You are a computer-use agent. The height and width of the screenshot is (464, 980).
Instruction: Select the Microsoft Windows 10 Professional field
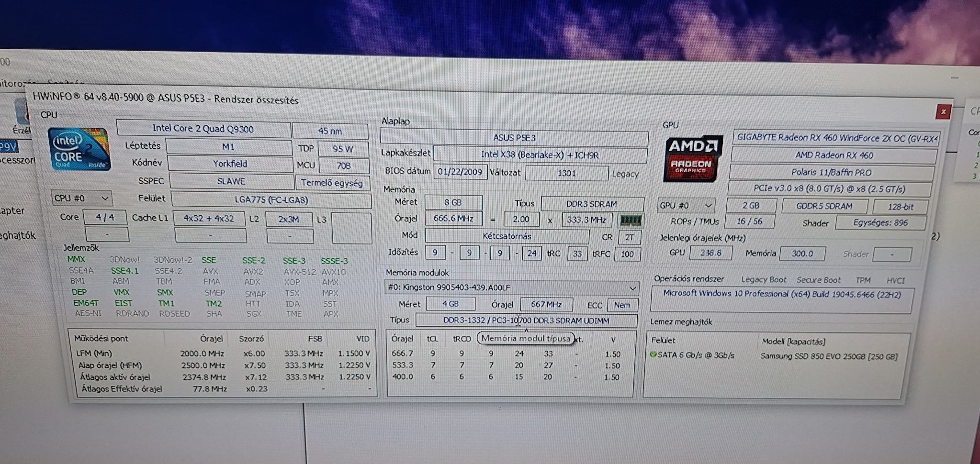pos(782,300)
